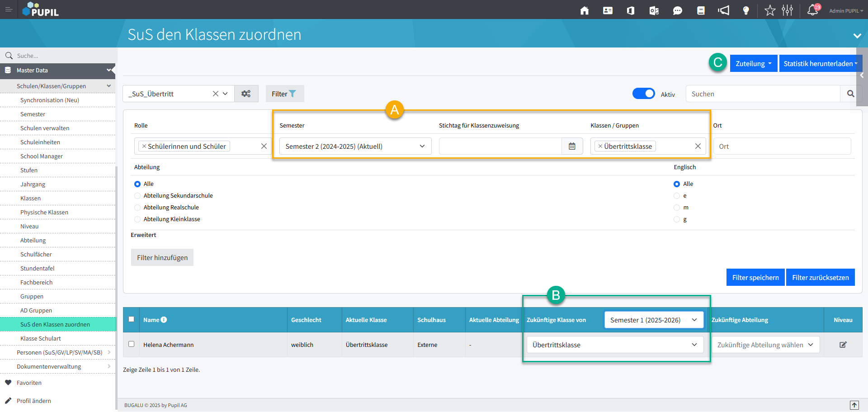Select Abteilung Sekundarschule radio button
Screen dimensions: 868x412
pyautogui.click(x=137, y=196)
